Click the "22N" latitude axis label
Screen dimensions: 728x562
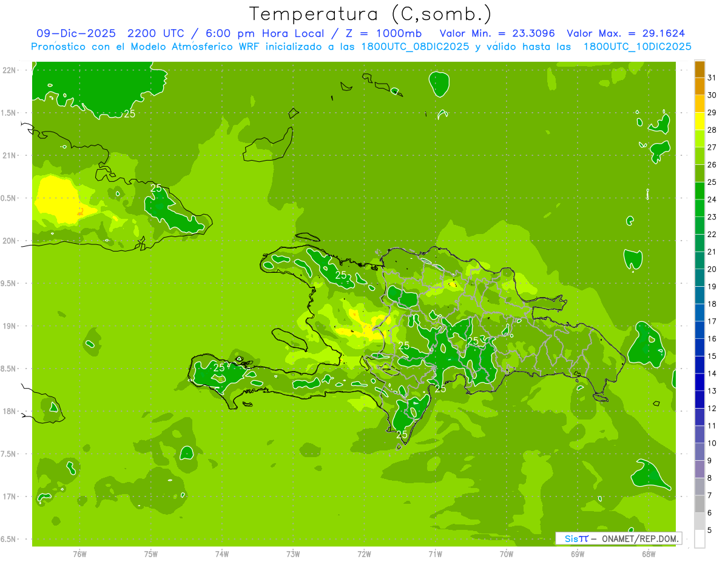pos(8,70)
